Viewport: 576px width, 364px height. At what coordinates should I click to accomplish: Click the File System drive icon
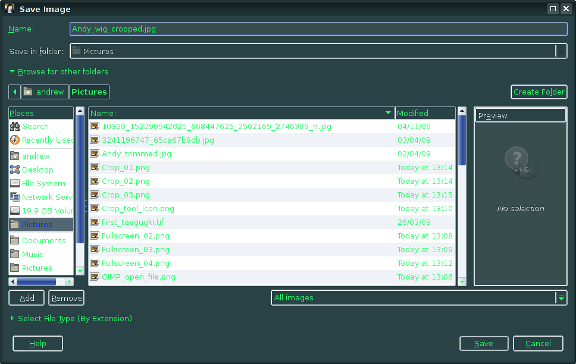15,183
